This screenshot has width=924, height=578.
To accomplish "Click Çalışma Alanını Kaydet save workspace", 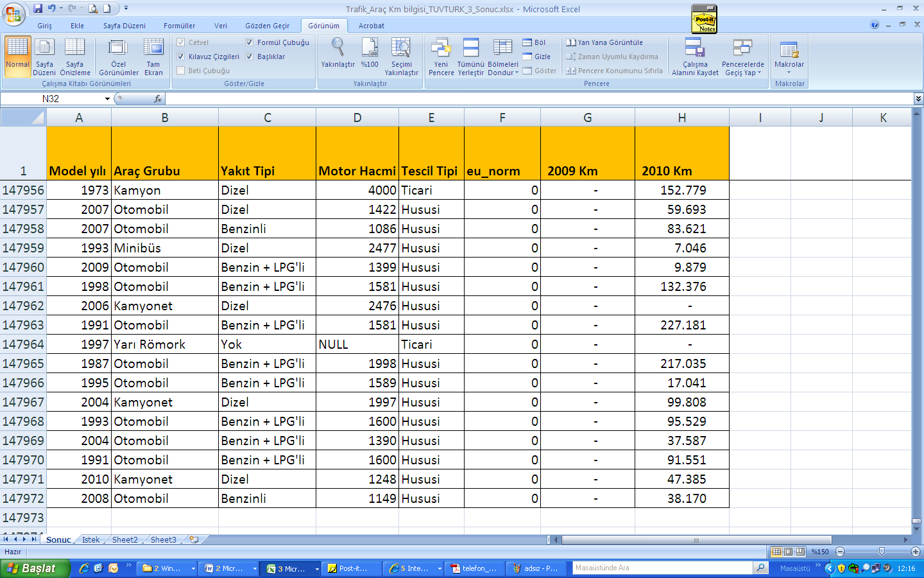I will click(x=695, y=57).
